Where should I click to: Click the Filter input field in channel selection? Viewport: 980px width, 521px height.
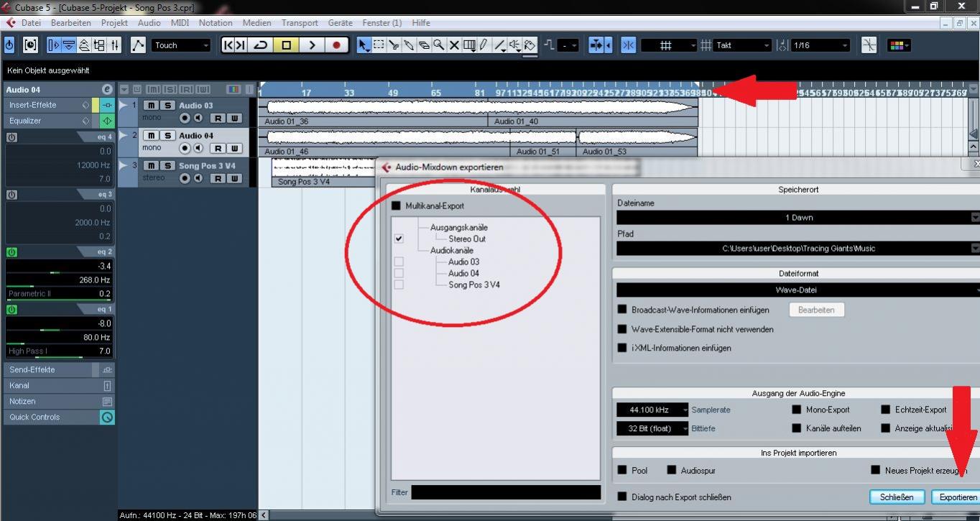coord(506,492)
